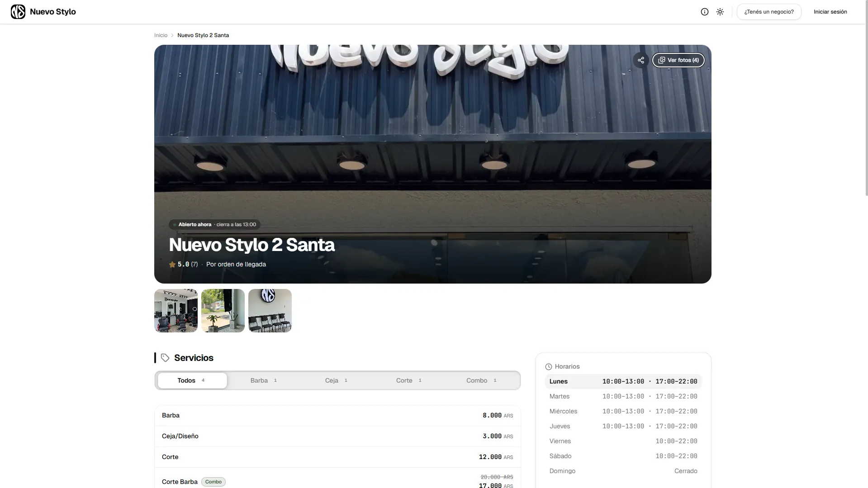This screenshot has height=488, width=868.
Task: Click the Abierto ahora status badge
Action: (x=214, y=224)
